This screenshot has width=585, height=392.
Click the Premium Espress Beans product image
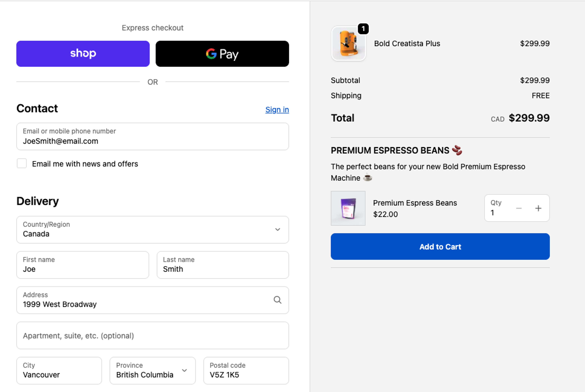pyautogui.click(x=348, y=208)
